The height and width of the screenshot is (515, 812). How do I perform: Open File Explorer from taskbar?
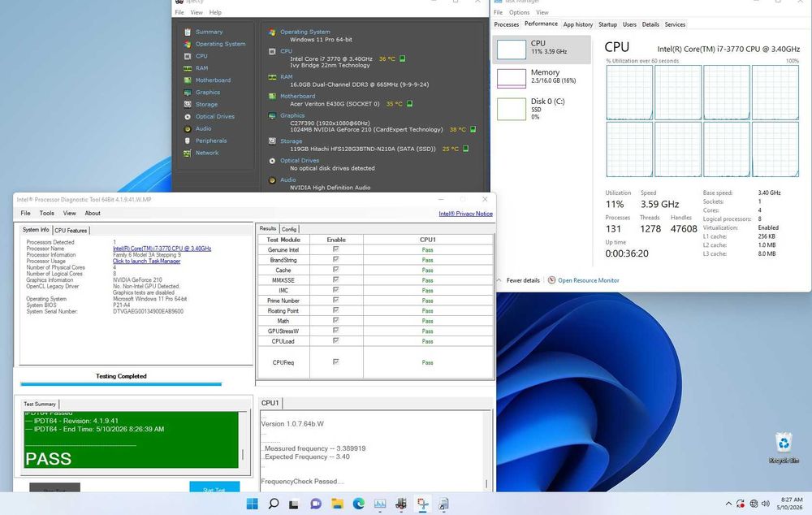pos(337,504)
